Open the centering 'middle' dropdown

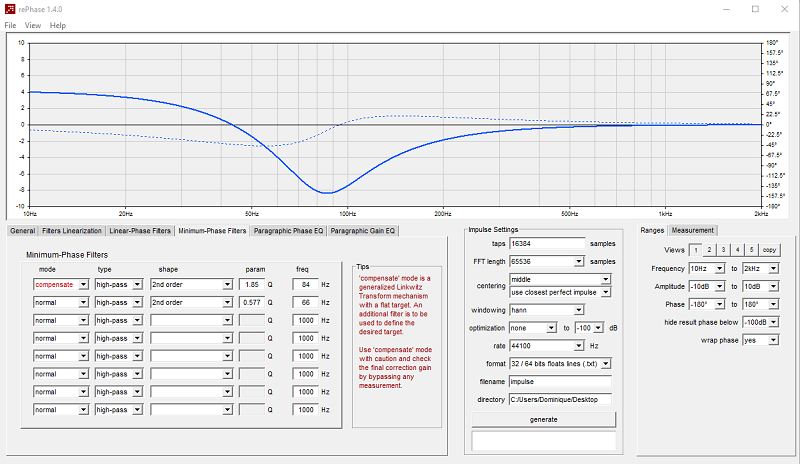point(560,279)
